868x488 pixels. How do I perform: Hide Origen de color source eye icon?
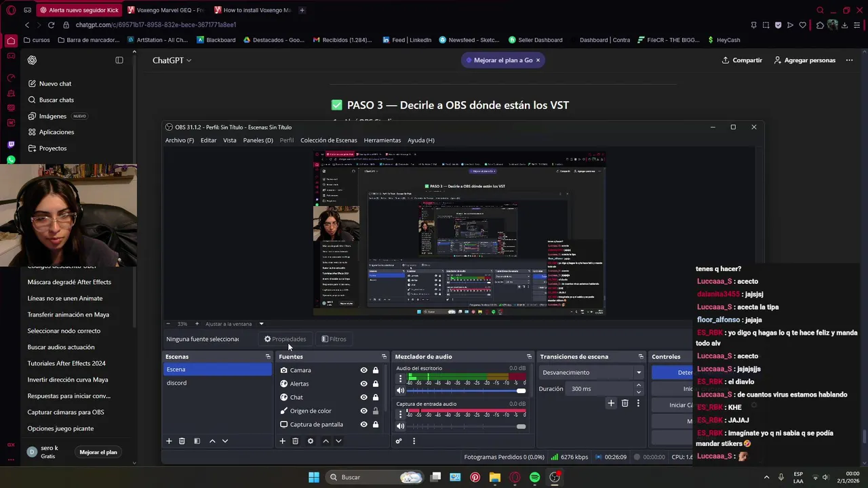point(363,411)
